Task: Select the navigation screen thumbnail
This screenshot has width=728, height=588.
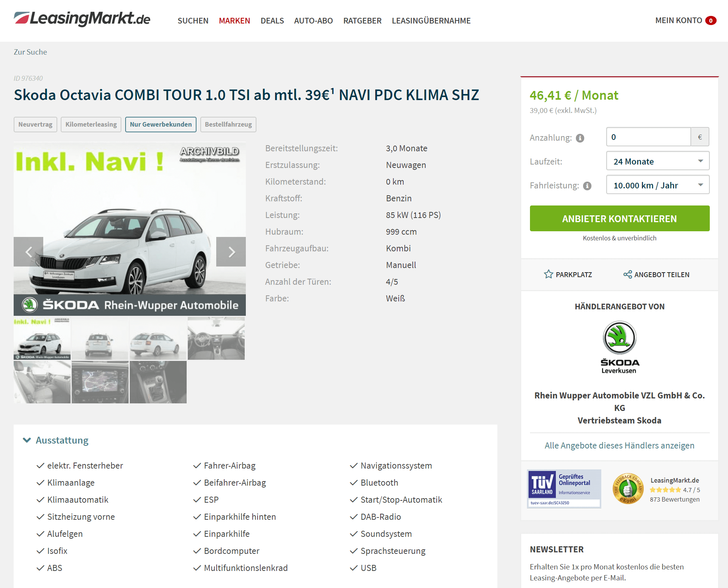Action: pyautogui.click(x=100, y=382)
